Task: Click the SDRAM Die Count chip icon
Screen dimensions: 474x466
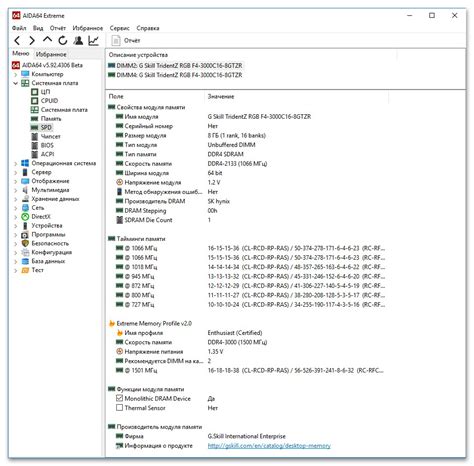Action: pyautogui.click(x=119, y=220)
